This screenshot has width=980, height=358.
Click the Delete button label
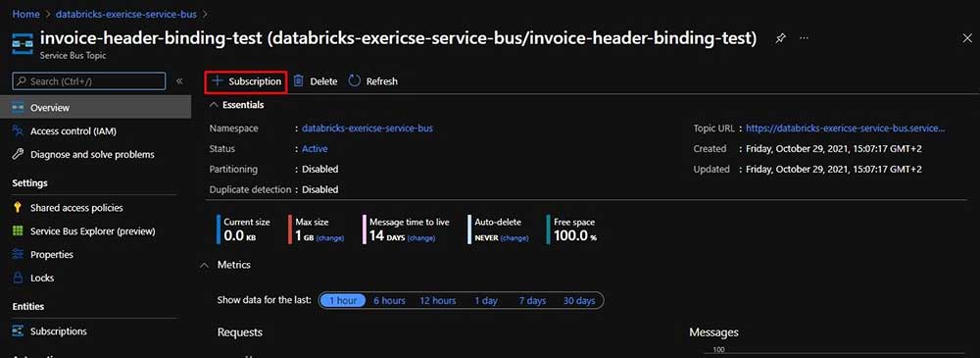[x=323, y=81]
